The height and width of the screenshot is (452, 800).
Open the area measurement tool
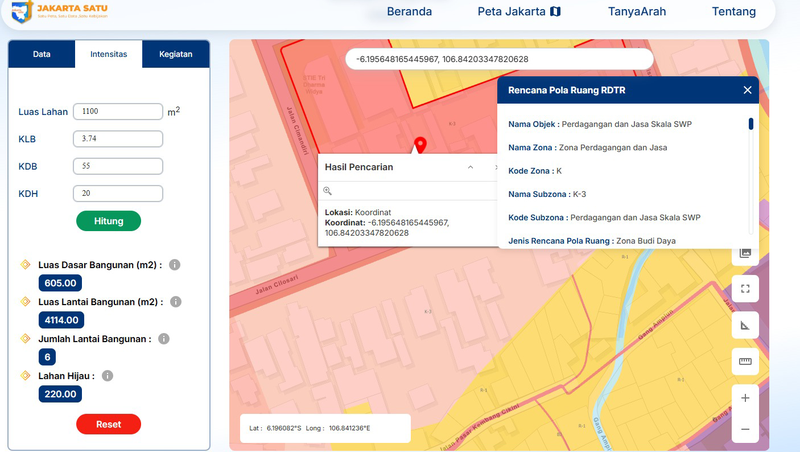[745, 325]
